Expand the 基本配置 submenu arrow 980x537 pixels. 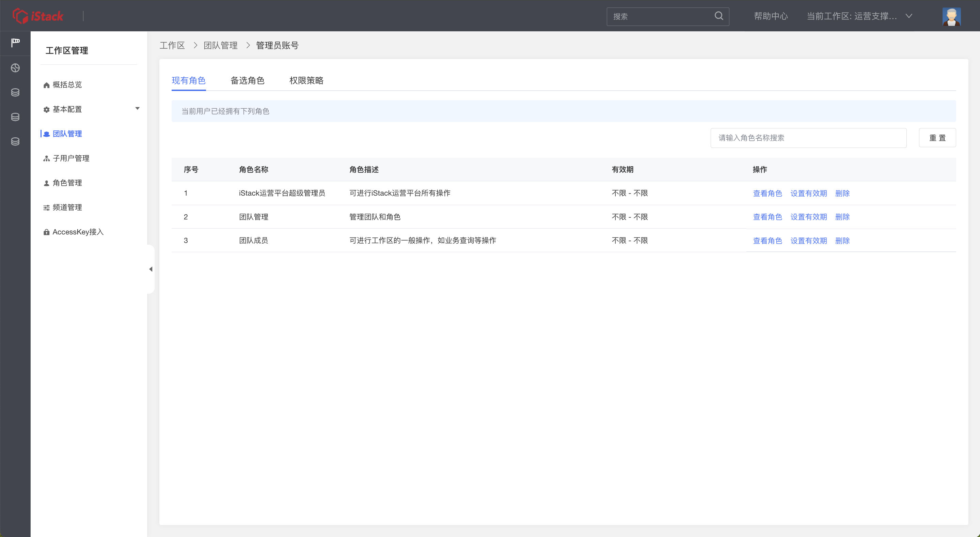[x=137, y=108]
